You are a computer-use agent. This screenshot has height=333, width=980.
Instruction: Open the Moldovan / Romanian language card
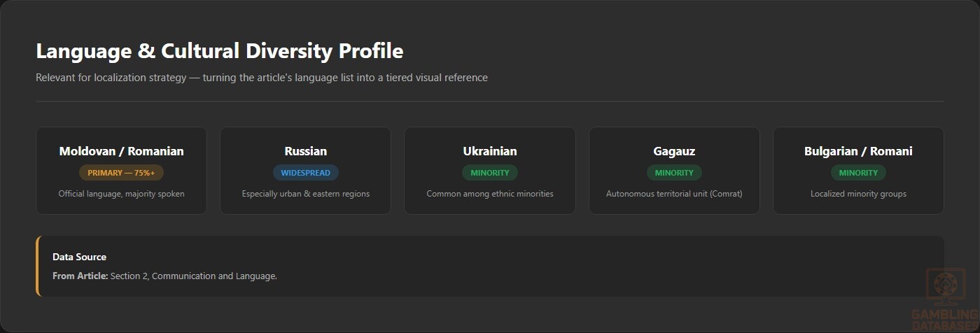(121, 170)
